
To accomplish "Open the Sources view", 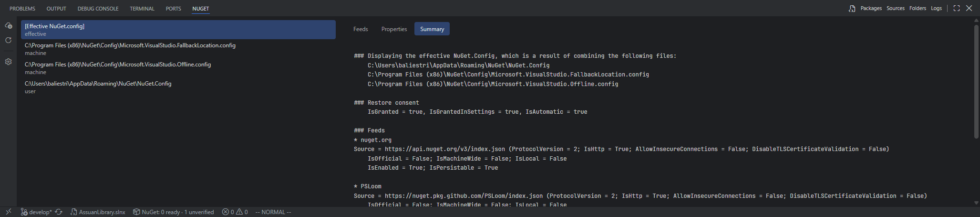I will [896, 9].
